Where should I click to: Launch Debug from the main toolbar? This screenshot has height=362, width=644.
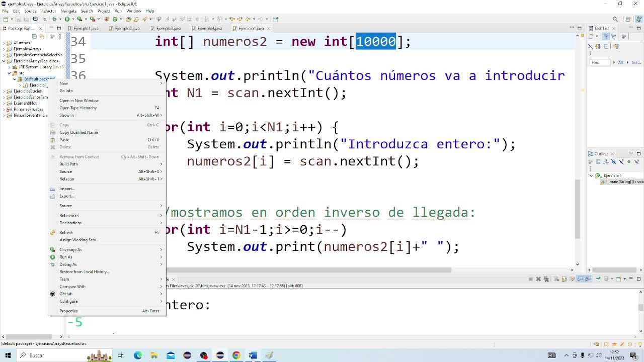(x=54, y=19)
